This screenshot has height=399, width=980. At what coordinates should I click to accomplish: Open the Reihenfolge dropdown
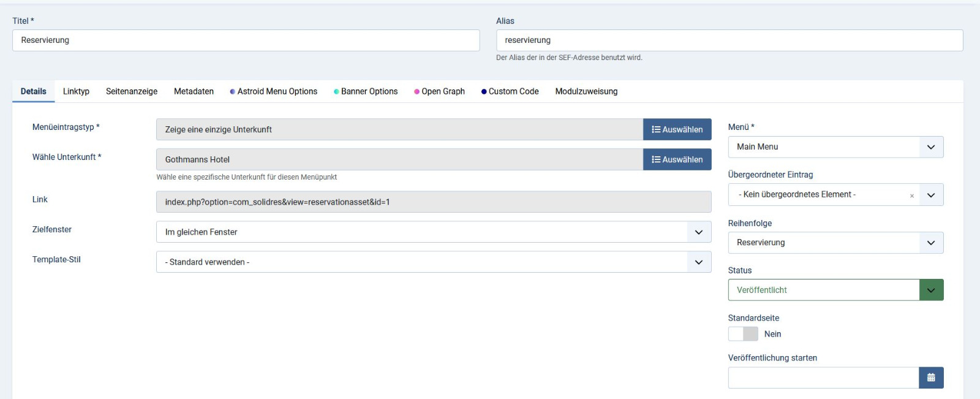click(835, 243)
